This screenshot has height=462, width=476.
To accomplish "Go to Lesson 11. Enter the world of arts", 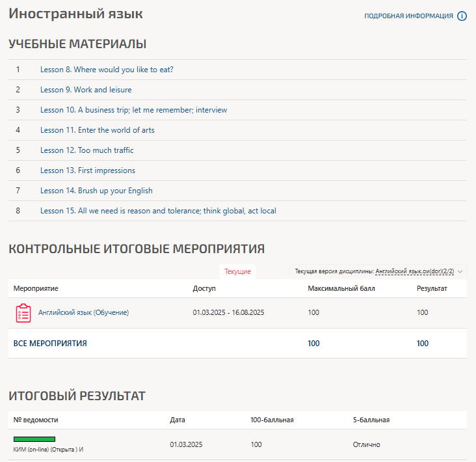I will 97,130.
